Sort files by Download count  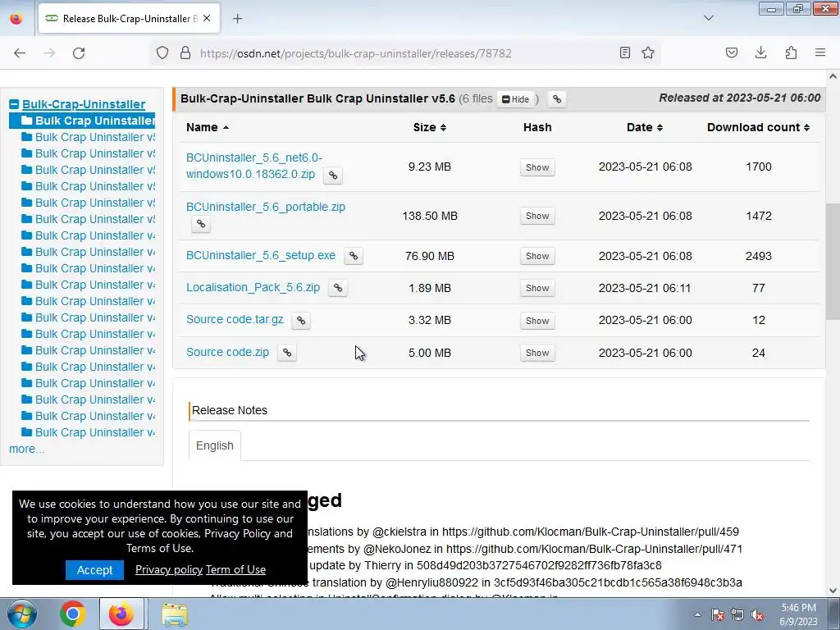point(758,127)
